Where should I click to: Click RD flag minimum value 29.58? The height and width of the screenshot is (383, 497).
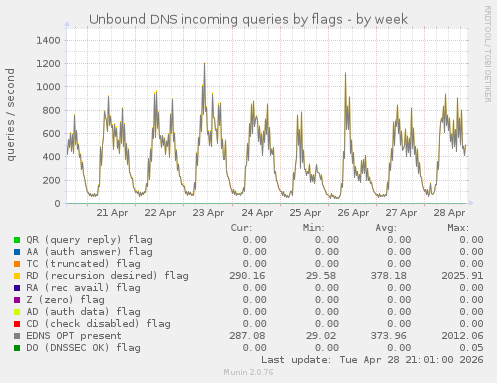(x=321, y=276)
